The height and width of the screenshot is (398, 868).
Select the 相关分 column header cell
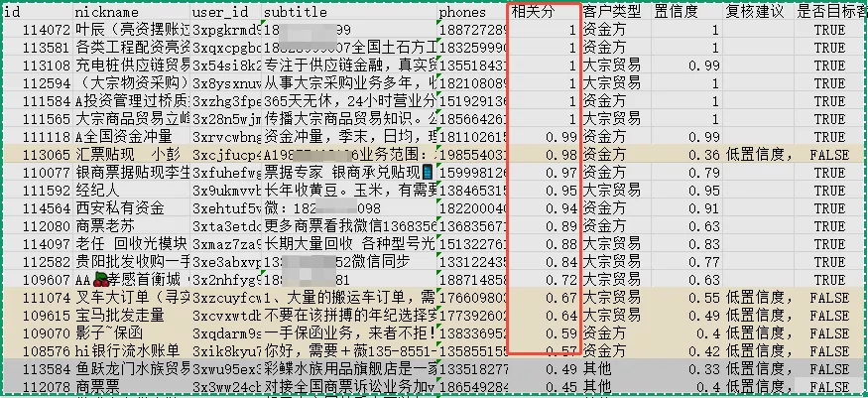coord(545,12)
